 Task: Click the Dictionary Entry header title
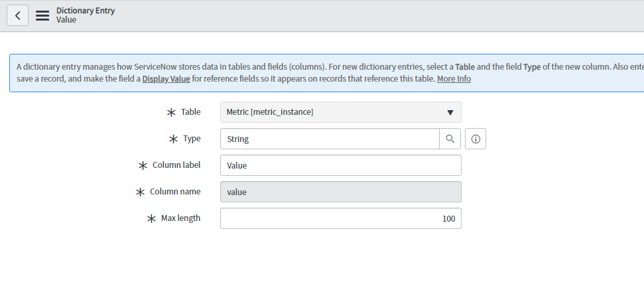tap(86, 11)
